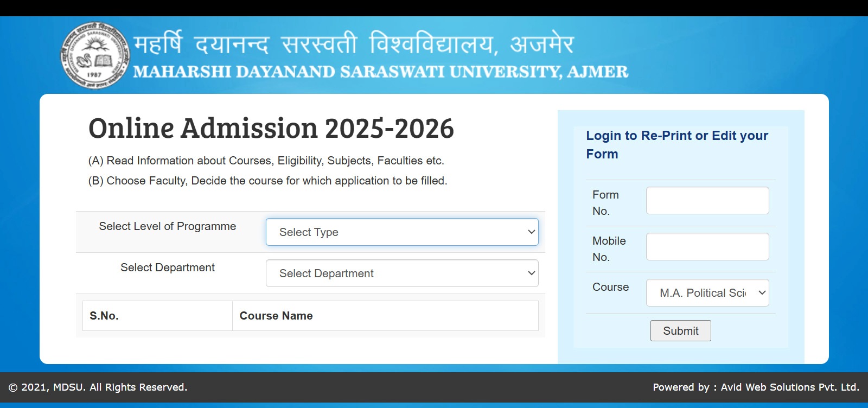Click the chevron arrow of Select Type dropdown
Viewport: 868px width, 408px height.
tap(532, 232)
